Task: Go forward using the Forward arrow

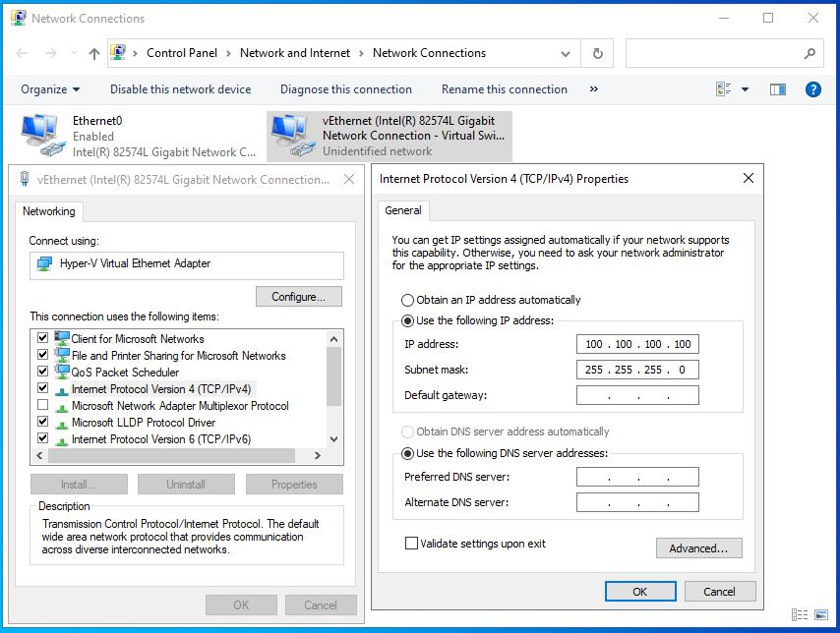Action: coord(51,53)
